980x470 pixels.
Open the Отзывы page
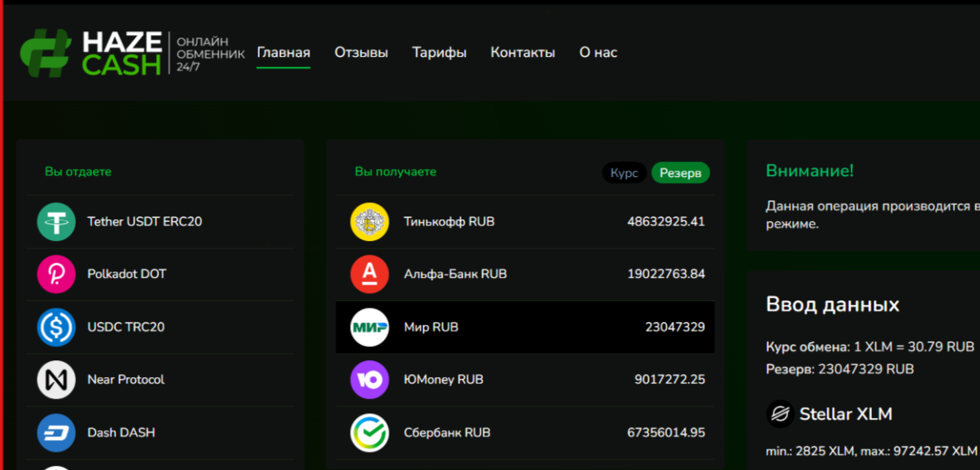tap(361, 52)
